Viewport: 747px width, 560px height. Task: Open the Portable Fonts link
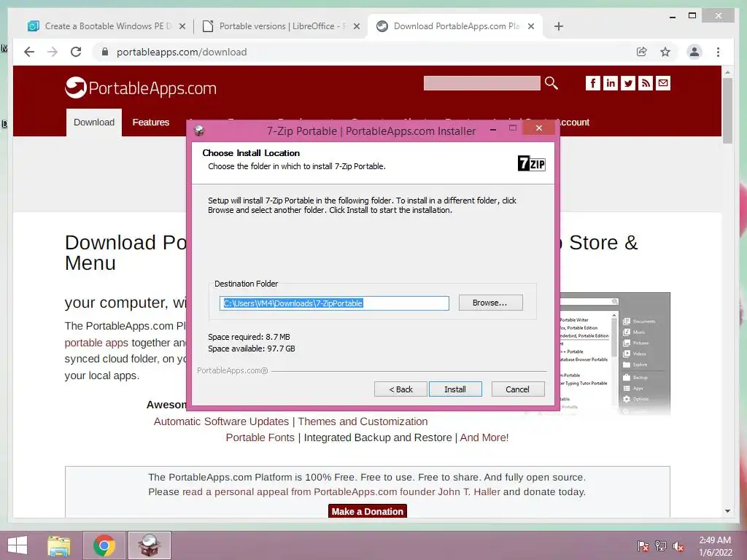(x=260, y=437)
